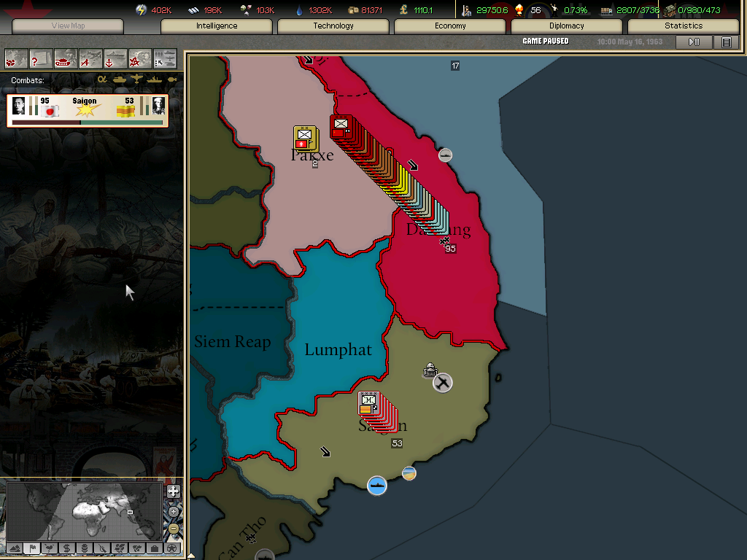Click the red star battles list icon

140,58
